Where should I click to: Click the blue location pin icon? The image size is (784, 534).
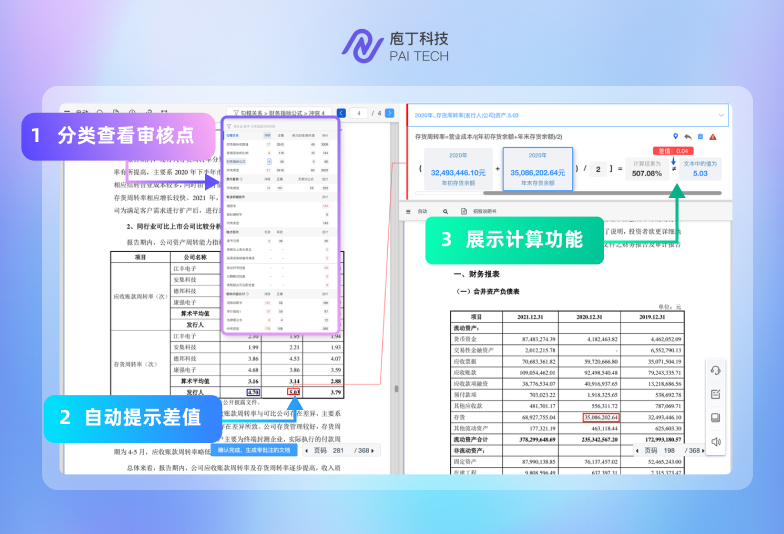click(x=676, y=136)
